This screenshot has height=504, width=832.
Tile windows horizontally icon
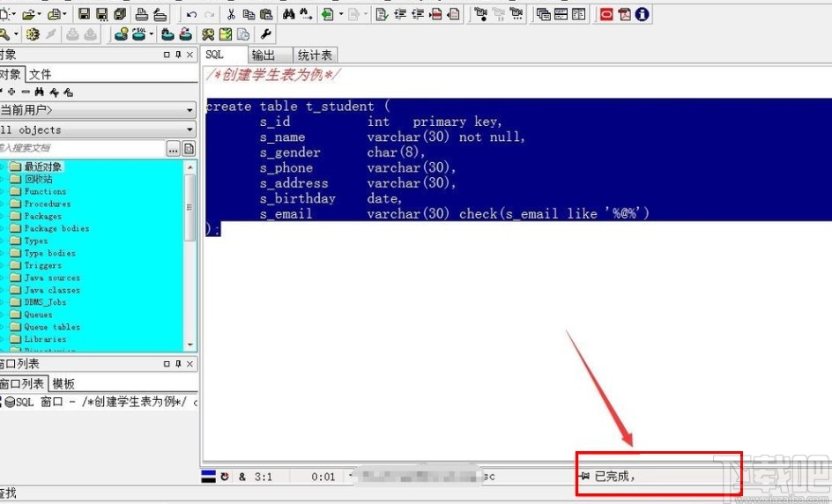point(561,14)
